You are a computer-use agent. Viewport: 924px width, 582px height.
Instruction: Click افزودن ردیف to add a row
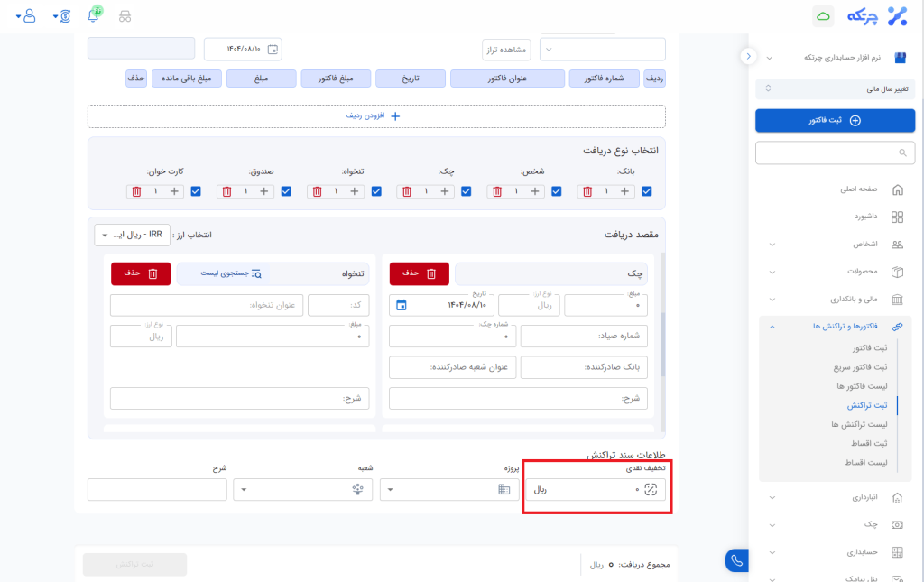point(376,116)
